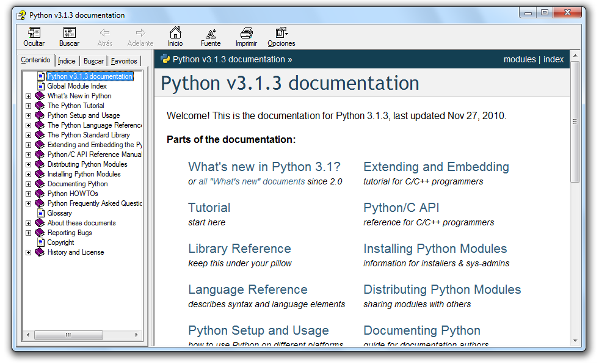Switch to the Índice tab
Image resolution: width=599 pixels, height=364 pixels.
point(67,61)
